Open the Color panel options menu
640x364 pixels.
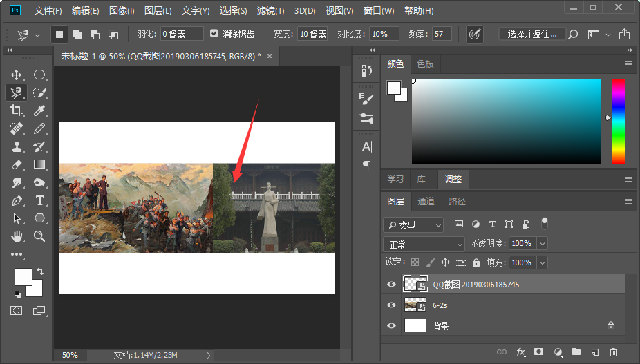[x=628, y=64]
